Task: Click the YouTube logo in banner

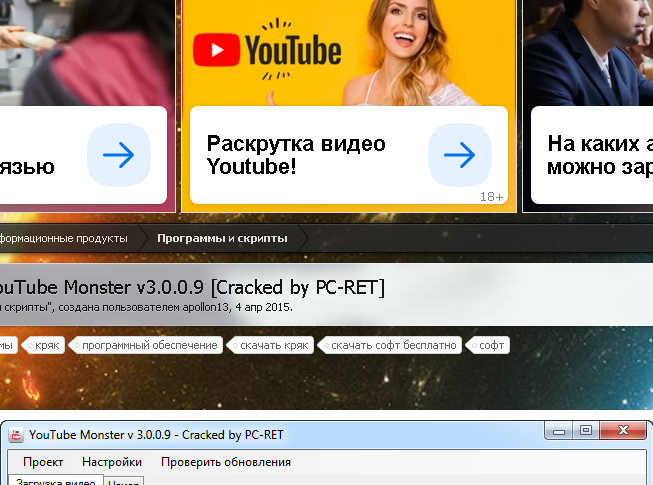Action: click(266, 50)
